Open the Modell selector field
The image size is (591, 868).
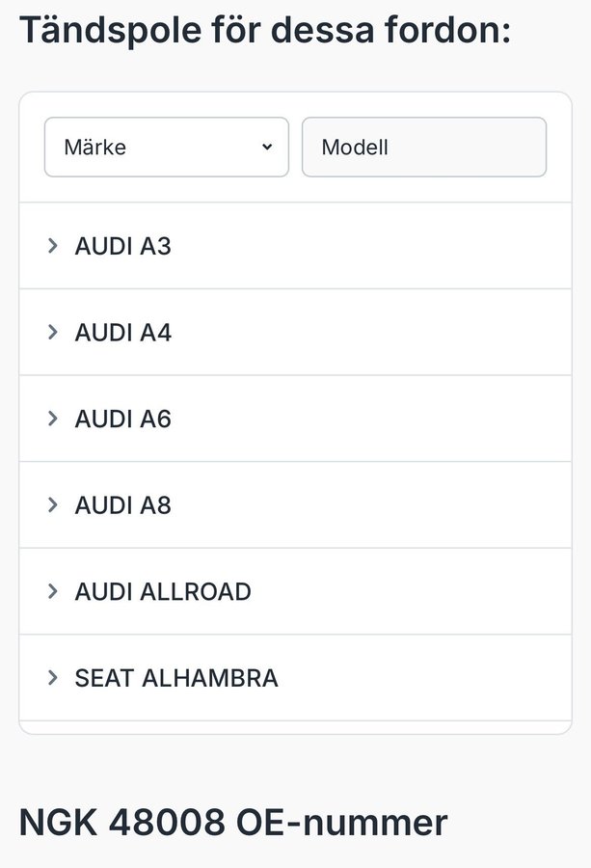click(424, 148)
